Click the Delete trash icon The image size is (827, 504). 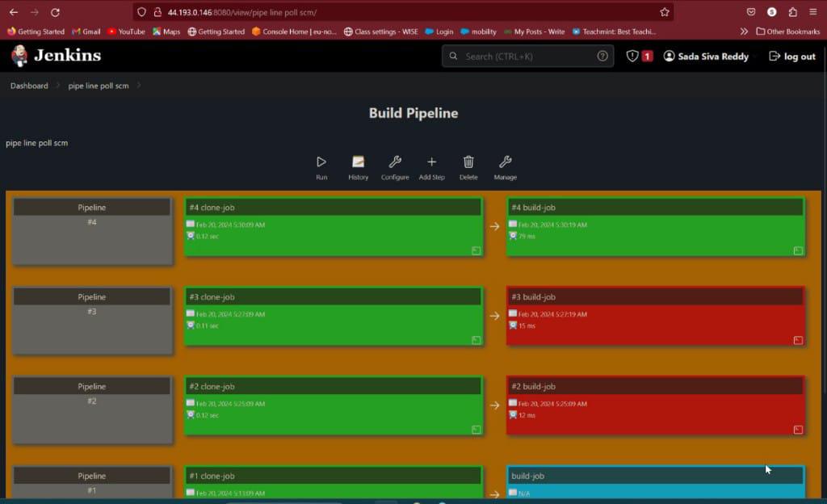[x=468, y=162]
